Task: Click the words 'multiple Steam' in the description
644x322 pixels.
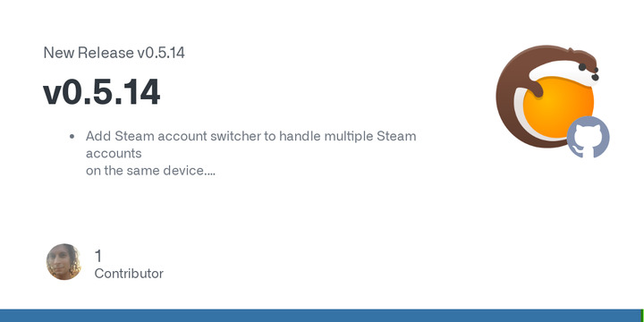Action: coord(370,136)
